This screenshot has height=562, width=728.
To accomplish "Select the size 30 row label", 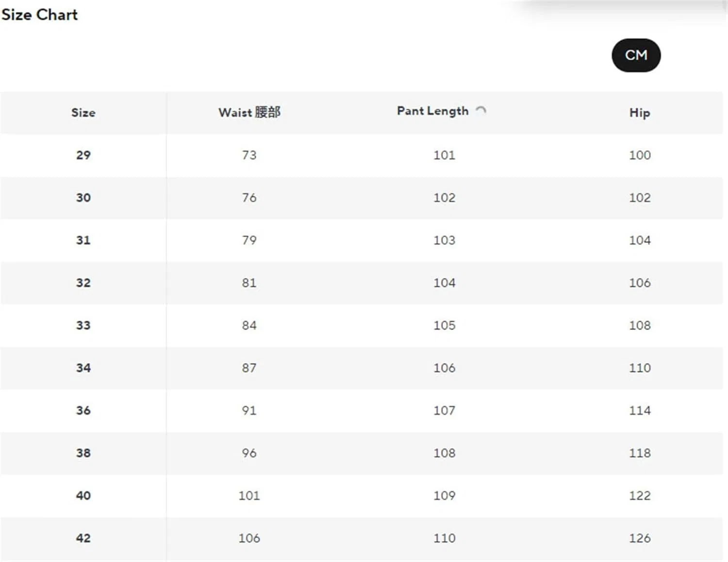I will 83,198.
